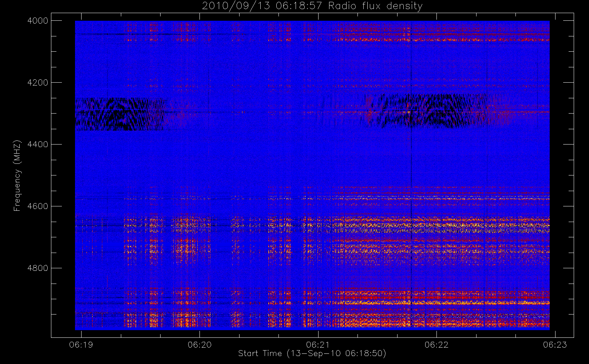
Task: Click the 06:23 time tick label
Action: coord(555,345)
